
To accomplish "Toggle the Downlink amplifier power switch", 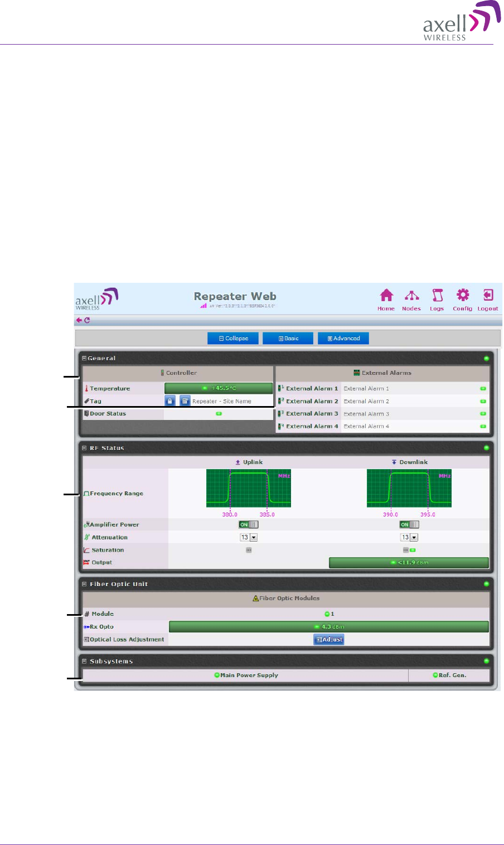I will pos(409,524).
